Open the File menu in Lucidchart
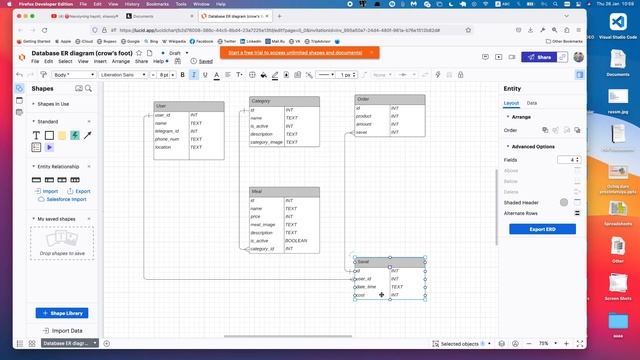The image size is (640, 360). (x=35, y=62)
